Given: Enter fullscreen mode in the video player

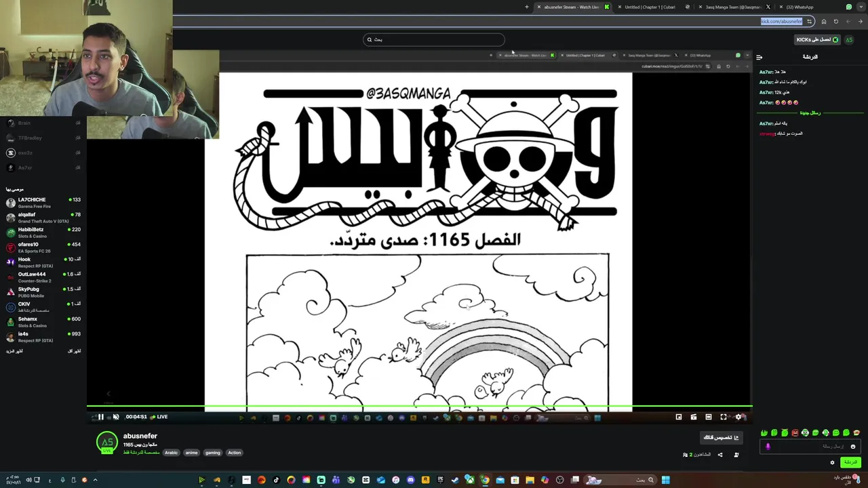Looking at the screenshot, I should [724, 417].
